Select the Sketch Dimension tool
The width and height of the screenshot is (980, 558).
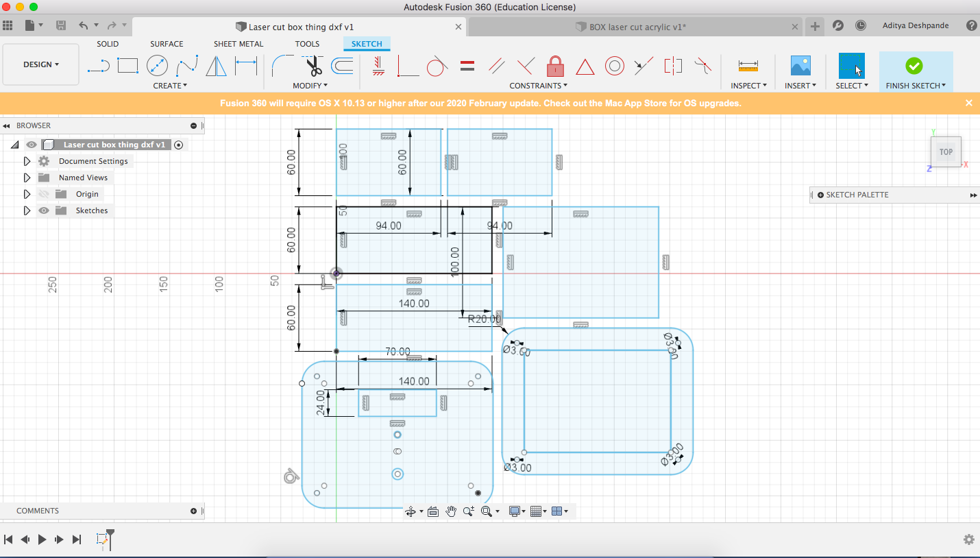point(246,66)
